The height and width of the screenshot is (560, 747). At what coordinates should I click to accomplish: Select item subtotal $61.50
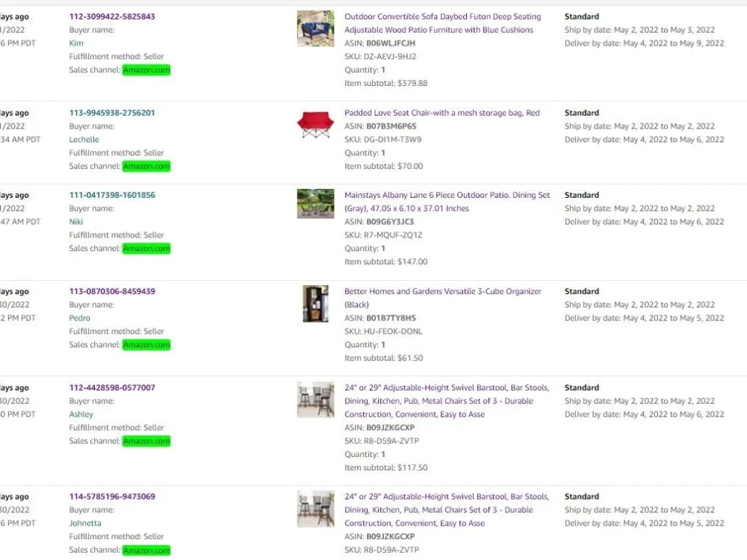(x=410, y=358)
